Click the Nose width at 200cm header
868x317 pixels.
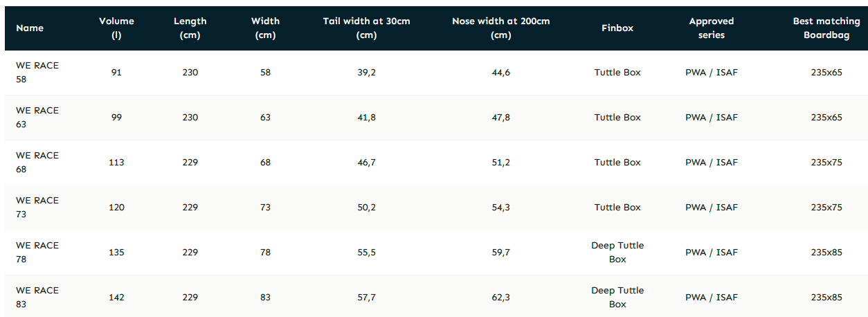[x=500, y=28]
